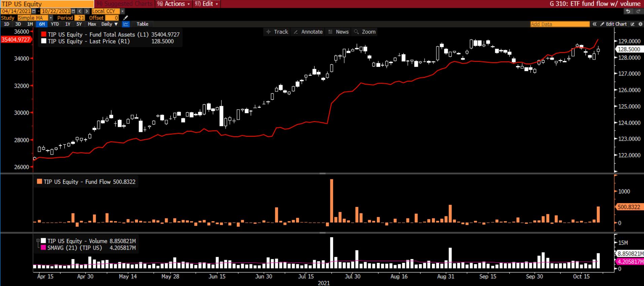The image size is (644, 286).
Task: Expand the Actions menu
Action: 174,4
